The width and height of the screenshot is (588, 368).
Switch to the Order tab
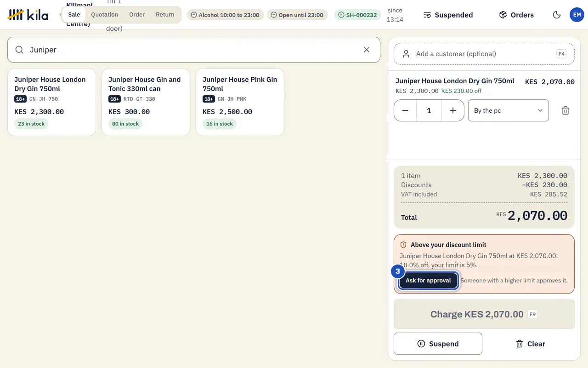(x=137, y=15)
